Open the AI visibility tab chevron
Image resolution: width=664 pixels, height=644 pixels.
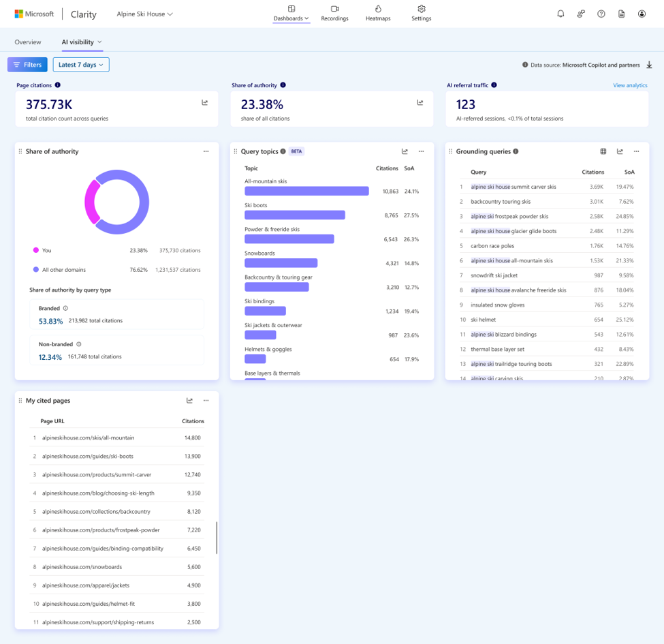[x=99, y=42]
